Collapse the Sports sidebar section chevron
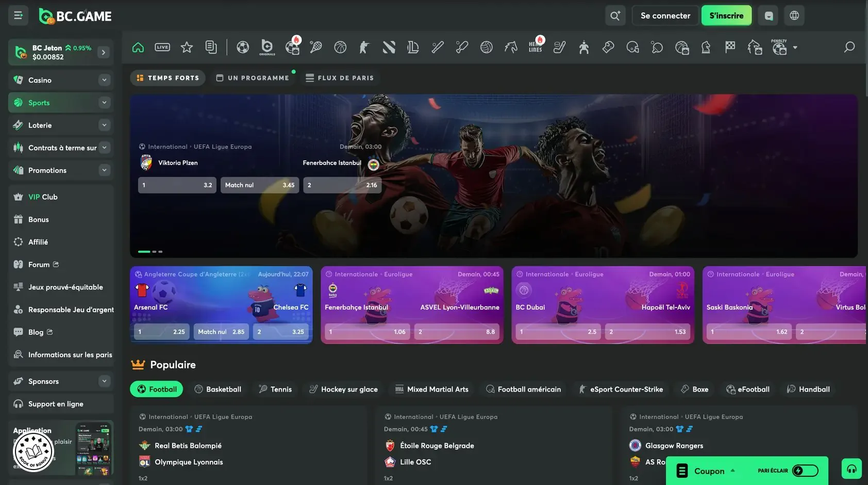Viewport: 868px width, 485px height. 104,103
